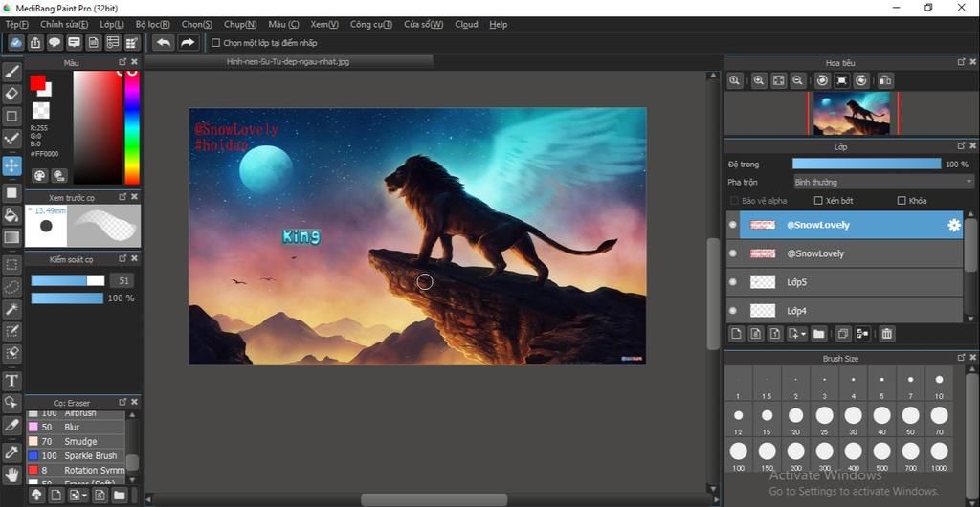
Task: Select the Gradient tool
Action: [x=11, y=236]
